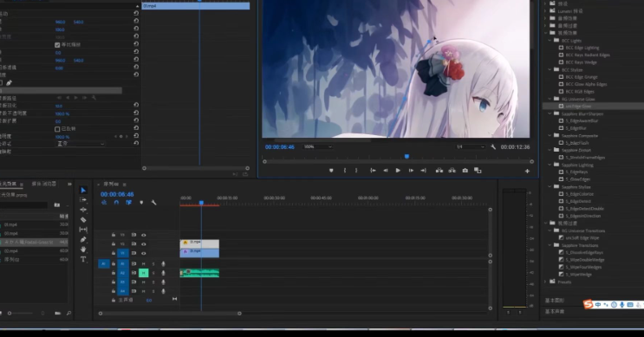Screen dimensions: 644x337
Task: Open the zoom level 100% dropdown
Action: 317,147
